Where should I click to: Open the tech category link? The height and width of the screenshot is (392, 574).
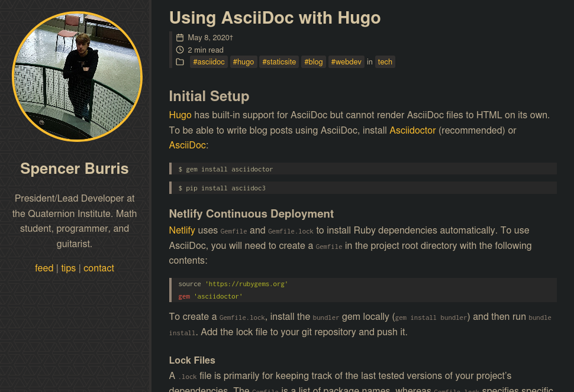[x=385, y=62]
